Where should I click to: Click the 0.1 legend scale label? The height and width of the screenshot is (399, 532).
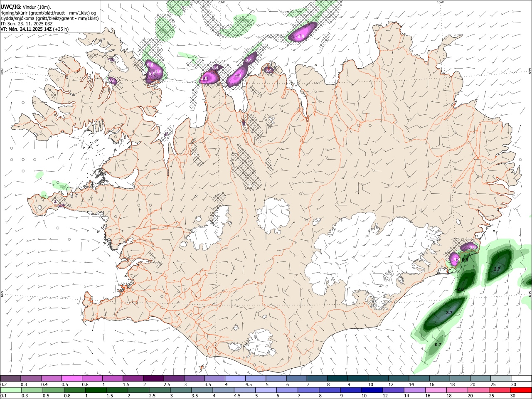point(4,396)
